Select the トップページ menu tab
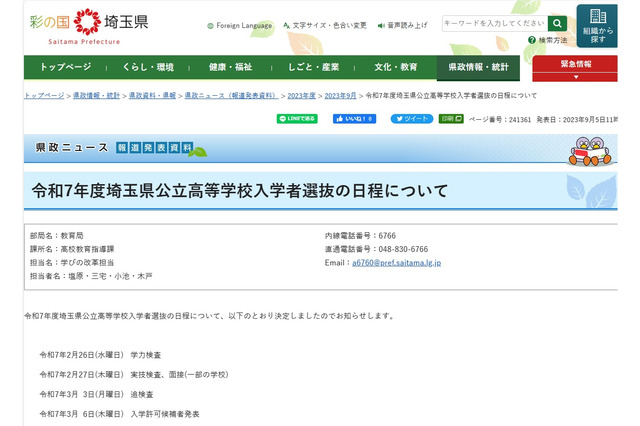This screenshot has width=640, height=426. click(x=65, y=67)
